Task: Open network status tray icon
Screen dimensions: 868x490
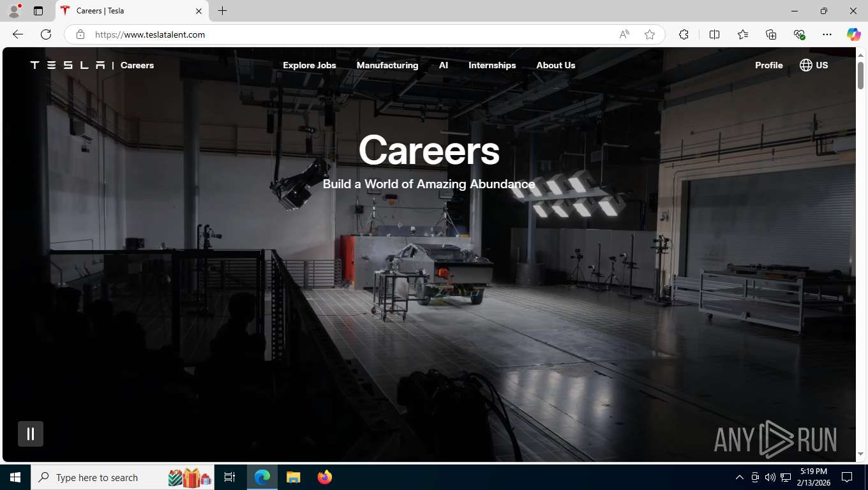Action: point(786,477)
